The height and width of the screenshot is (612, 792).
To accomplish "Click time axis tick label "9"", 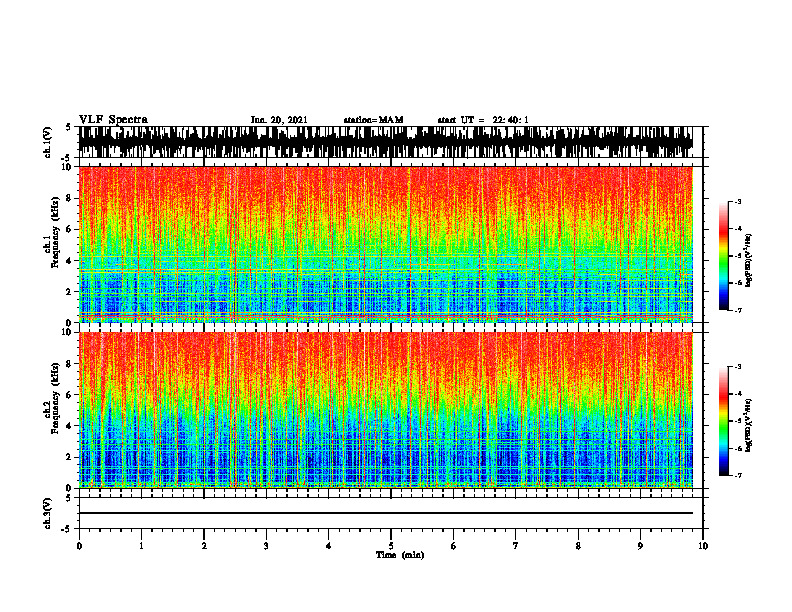I will (640, 546).
